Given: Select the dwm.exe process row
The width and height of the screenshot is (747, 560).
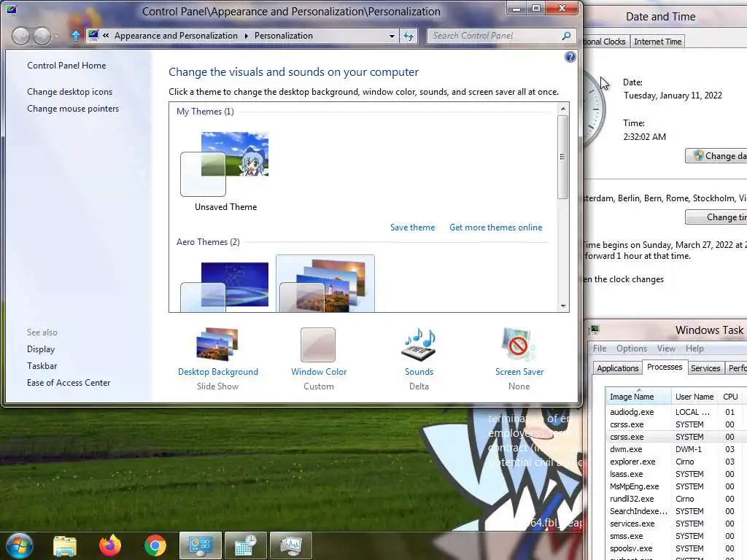Looking at the screenshot, I should pyautogui.click(x=676, y=449).
